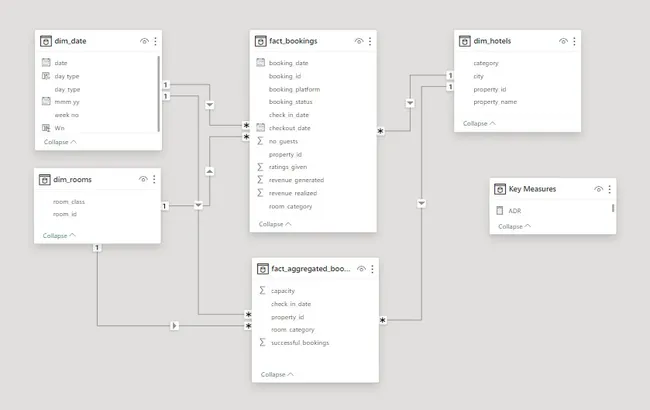Image resolution: width=650 pixels, height=410 pixels.
Task: Toggle visibility of dim_date table
Action: (x=145, y=41)
